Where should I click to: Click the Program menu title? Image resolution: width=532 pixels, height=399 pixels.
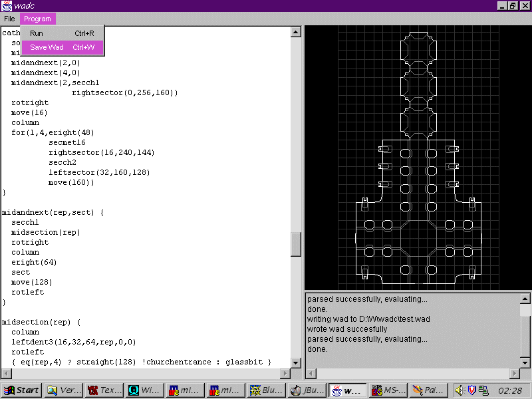pos(37,19)
